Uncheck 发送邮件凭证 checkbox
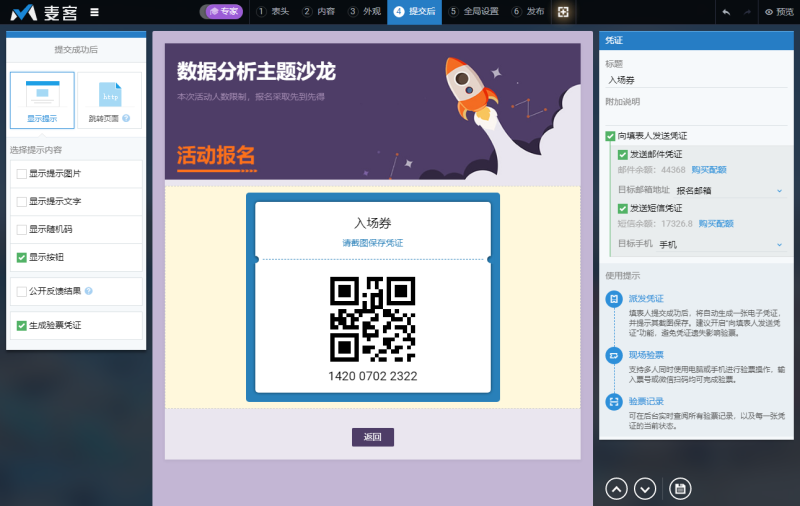This screenshot has width=800, height=506. (x=622, y=155)
